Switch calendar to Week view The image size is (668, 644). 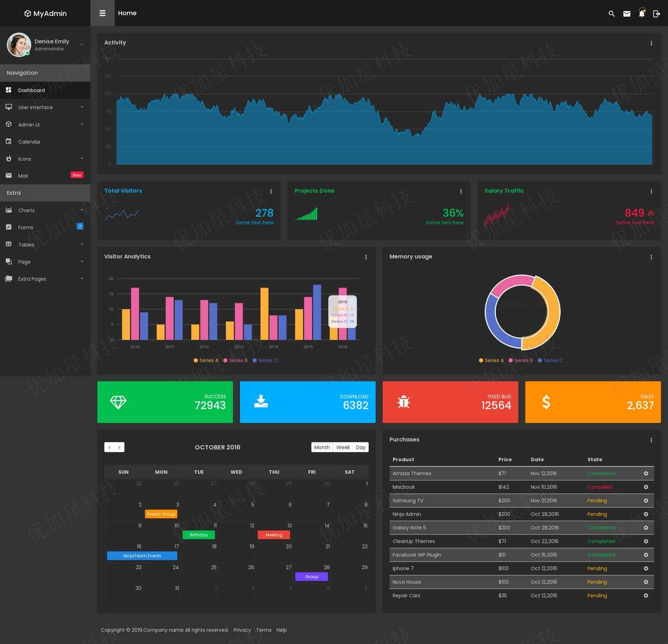tap(343, 447)
